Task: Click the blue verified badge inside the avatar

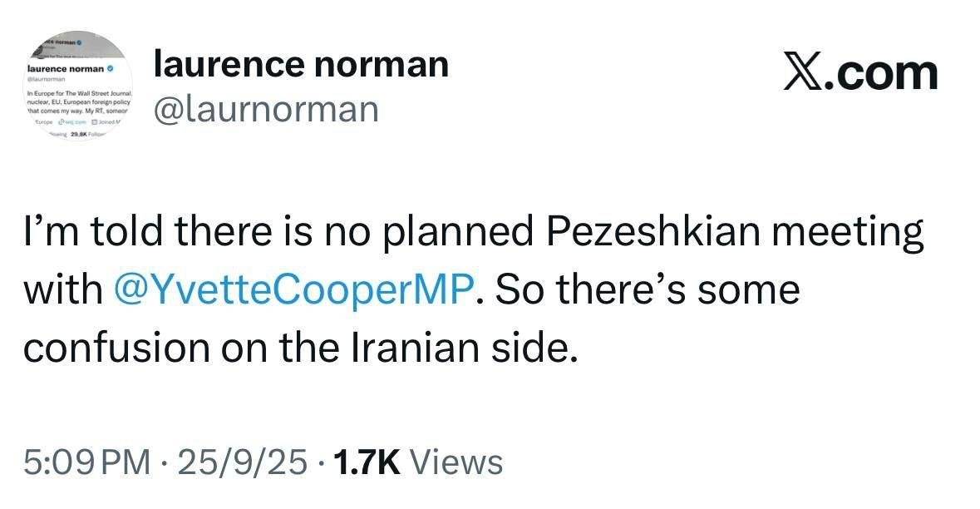Action: pos(110,67)
